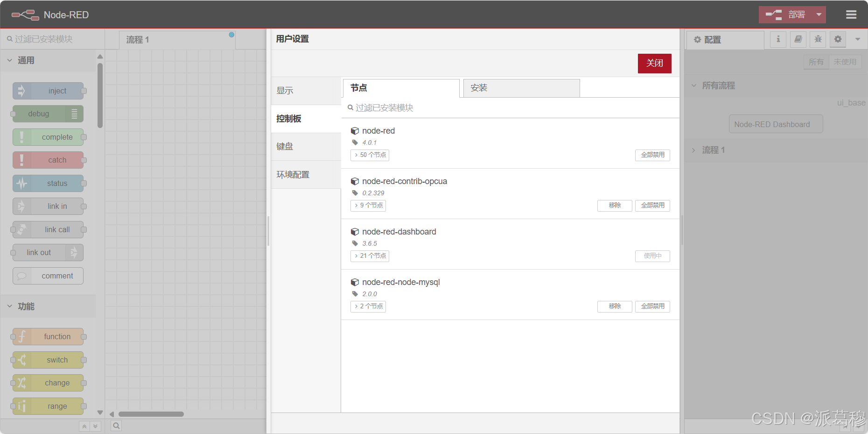The image size is (868, 434).
Task: Select the 配置 sidebar tab
Action: [x=725, y=40]
